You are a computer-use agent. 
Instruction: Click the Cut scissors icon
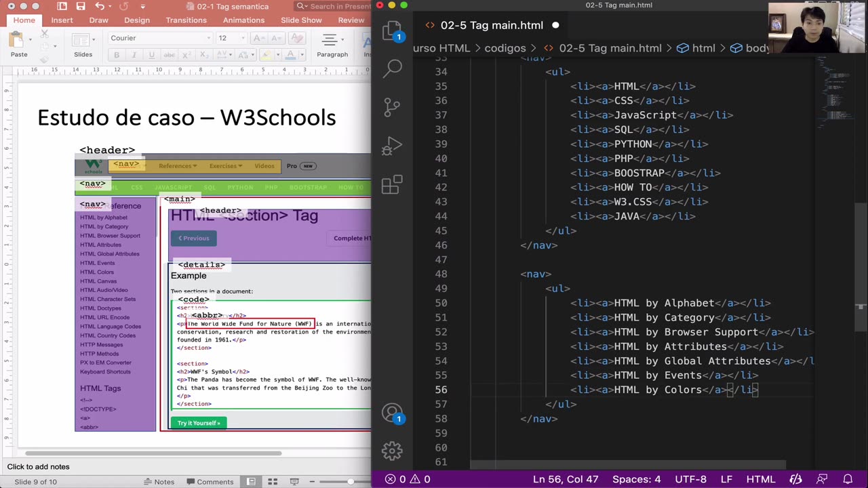(45, 33)
